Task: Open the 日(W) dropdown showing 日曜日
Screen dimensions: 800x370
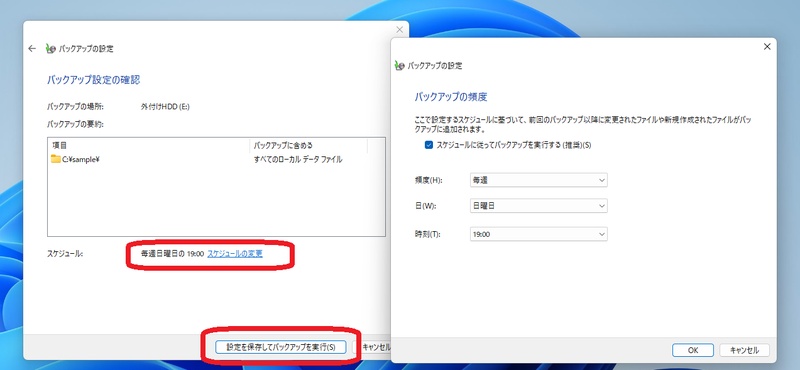Action: coord(538,206)
